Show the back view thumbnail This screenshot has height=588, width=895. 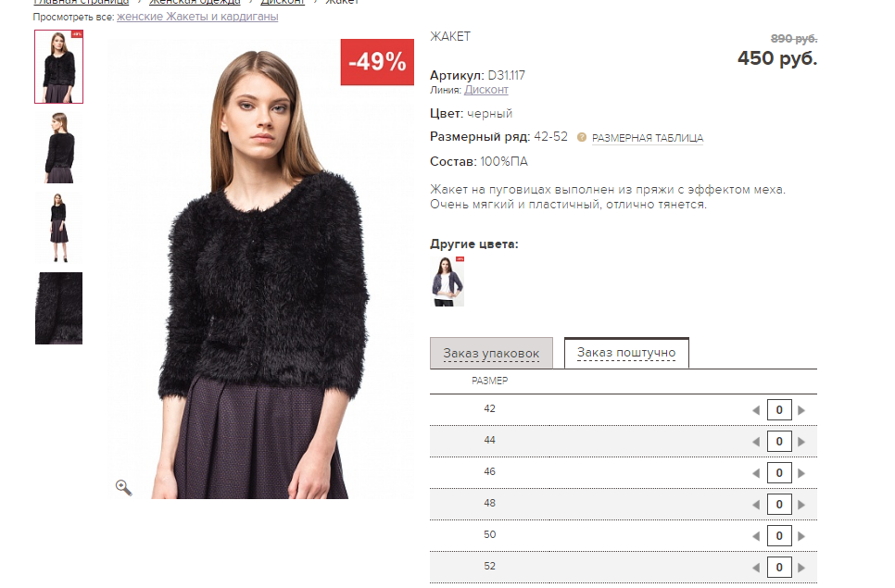[58, 147]
